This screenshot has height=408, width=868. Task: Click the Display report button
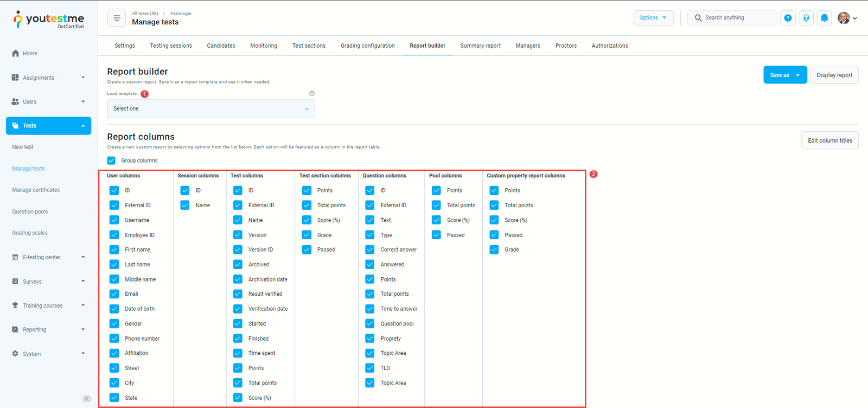[x=834, y=75]
